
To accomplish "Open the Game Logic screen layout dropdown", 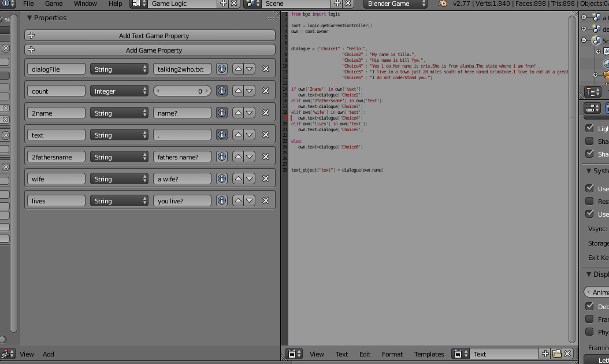I will (x=139, y=3).
